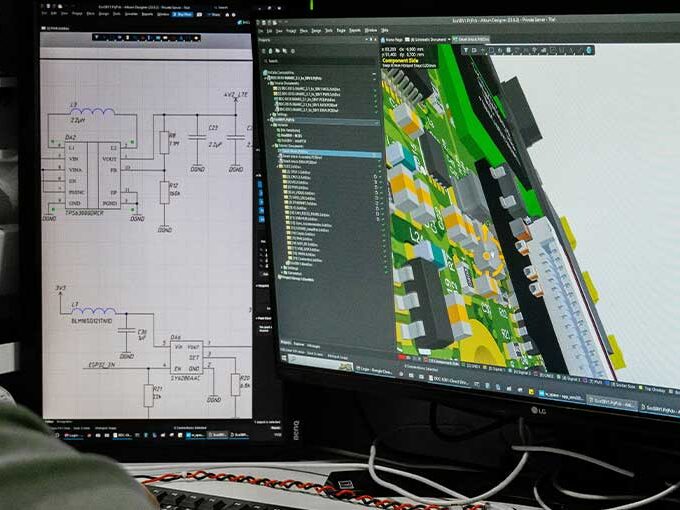Image resolution: width=680 pixels, height=510 pixels.
Task: Switch to the Messages bottom panel tab
Action: [x=314, y=346]
